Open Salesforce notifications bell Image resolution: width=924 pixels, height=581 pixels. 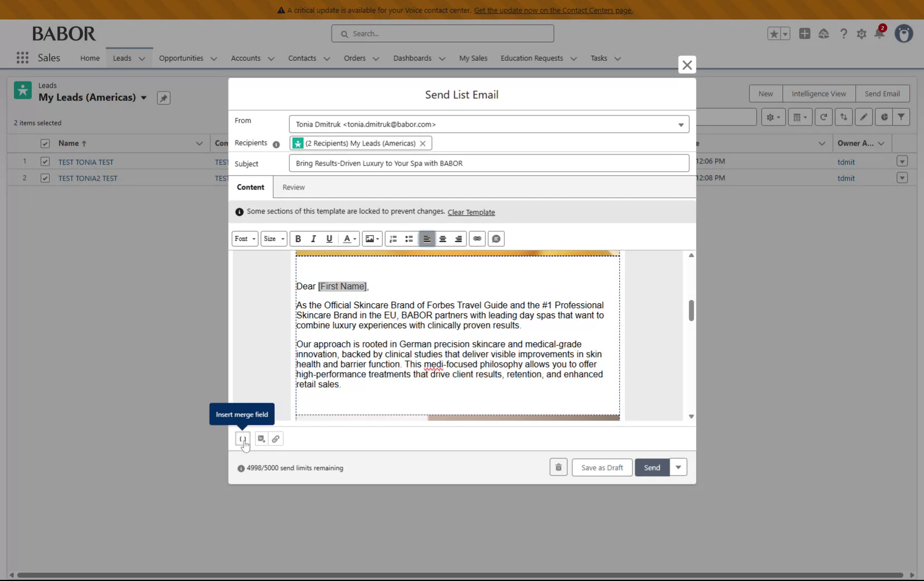tap(880, 33)
